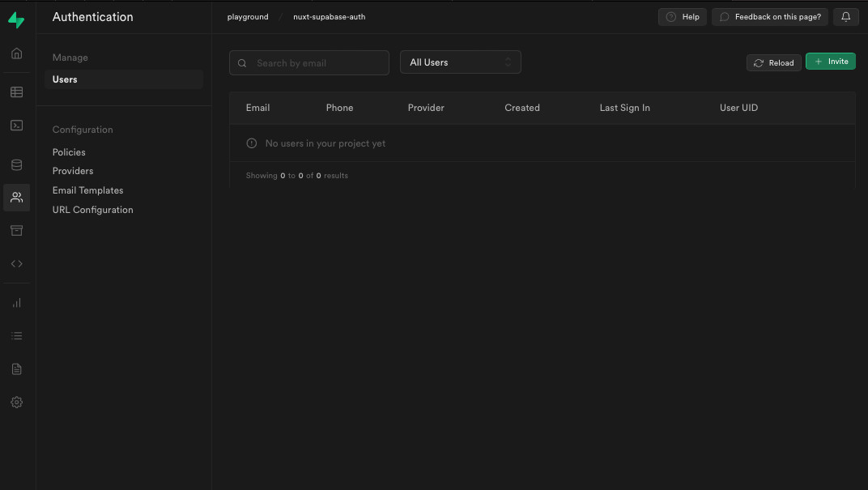Open Email Templates in the sidebar menu
The height and width of the screenshot is (490, 868).
click(87, 190)
